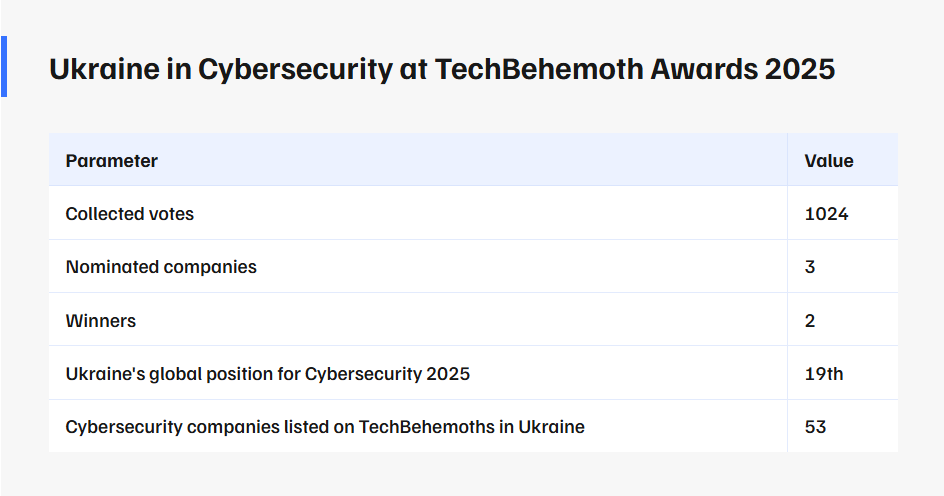
Task: Select the Winners row label
Action: coord(101,321)
